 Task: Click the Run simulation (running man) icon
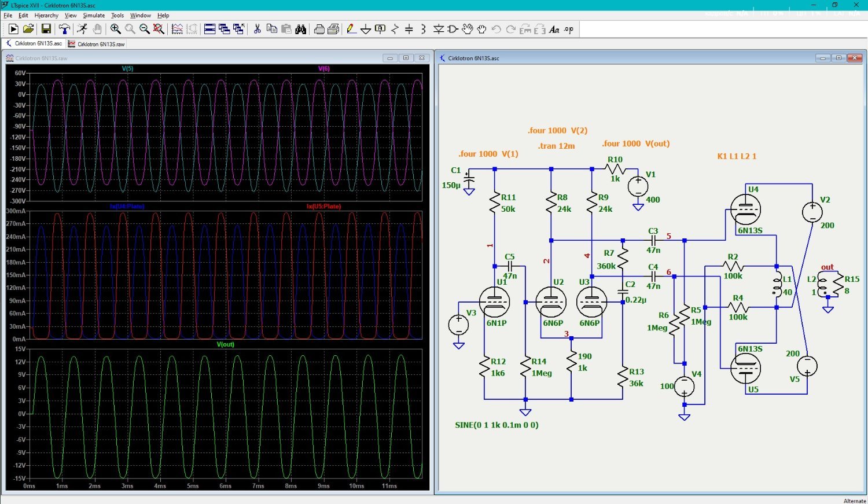point(82,30)
